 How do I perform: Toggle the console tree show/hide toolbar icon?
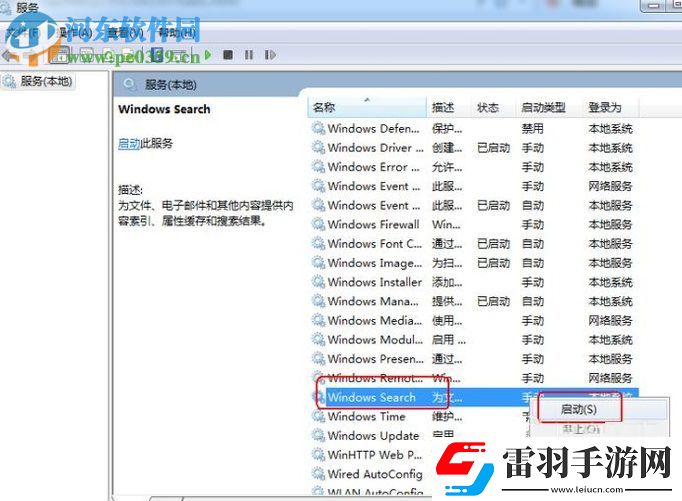pos(59,55)
